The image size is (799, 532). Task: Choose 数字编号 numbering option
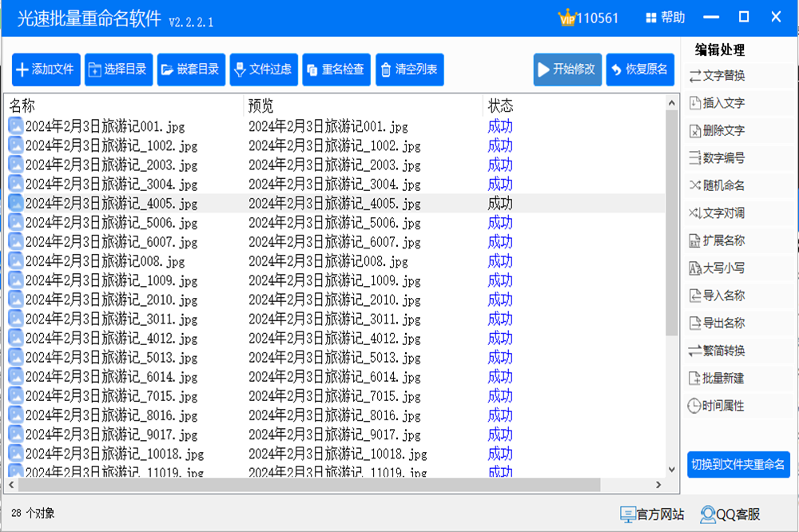[x=717, y=158]
